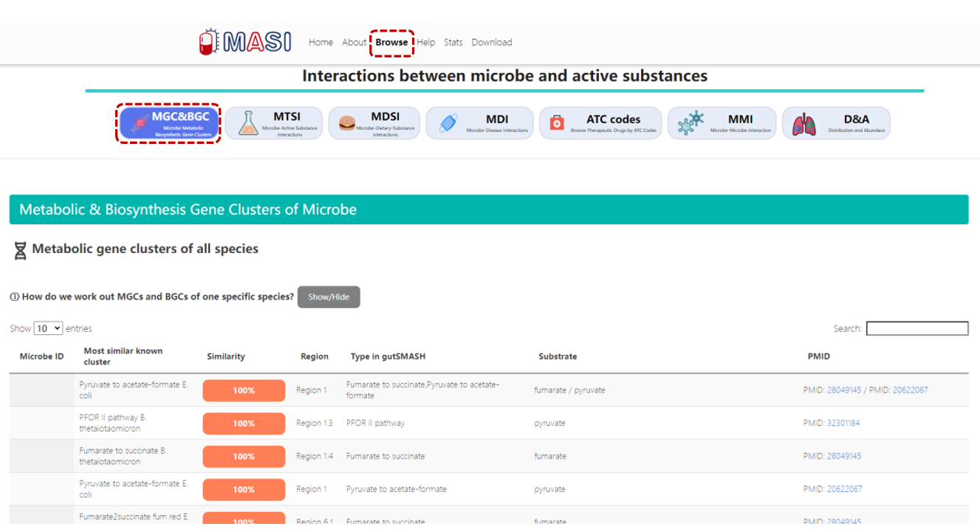
Task: Open PMID link 20622067 in first row
Action: [910, 390]
